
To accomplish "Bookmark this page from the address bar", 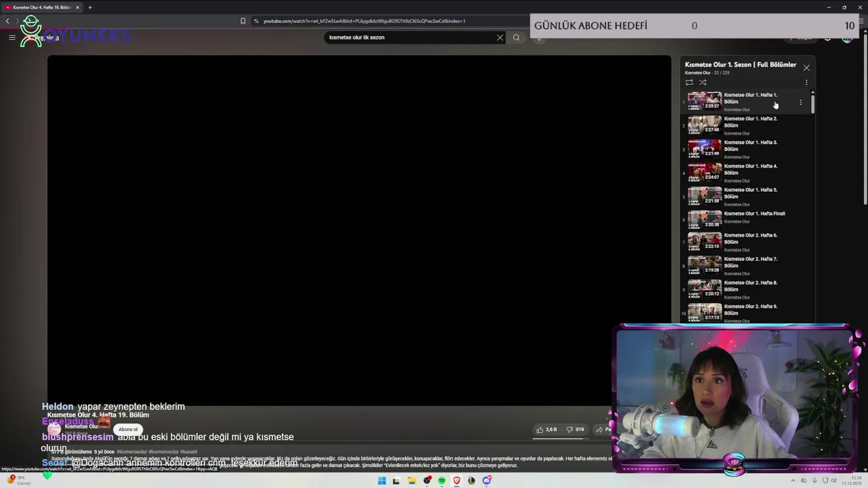I will coord(243,21).
